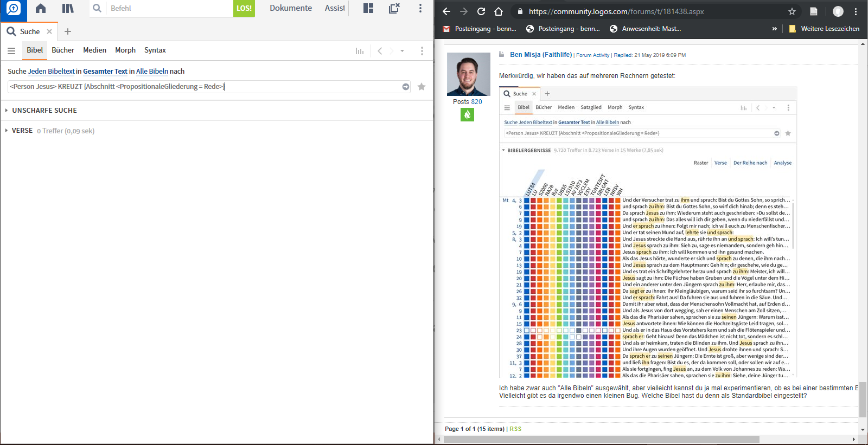
Task: Switch to the Bibel search tab
Action: pos(35,50)
